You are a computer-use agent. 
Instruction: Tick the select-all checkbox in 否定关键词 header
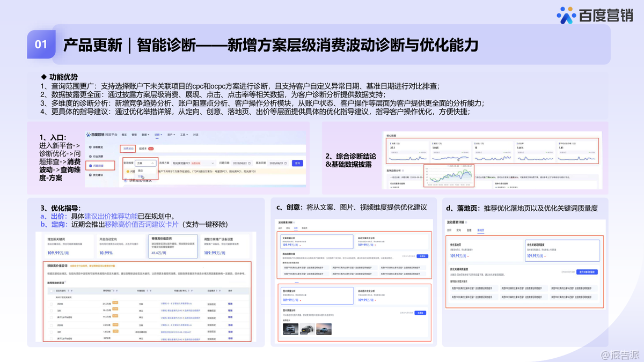(x=52, y=291)
